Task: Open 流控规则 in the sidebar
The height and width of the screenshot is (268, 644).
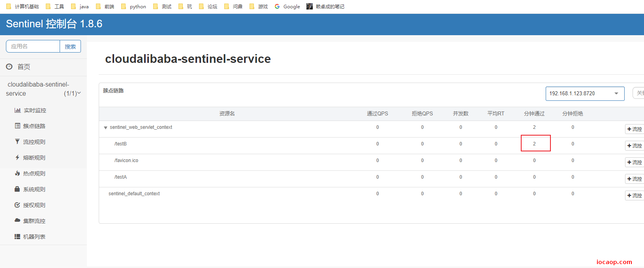Action: click(34, 142)
